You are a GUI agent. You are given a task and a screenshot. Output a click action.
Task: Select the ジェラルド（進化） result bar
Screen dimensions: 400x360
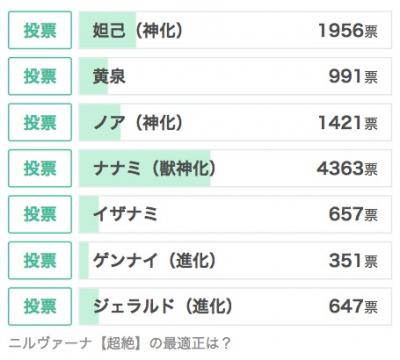point(235,306)
